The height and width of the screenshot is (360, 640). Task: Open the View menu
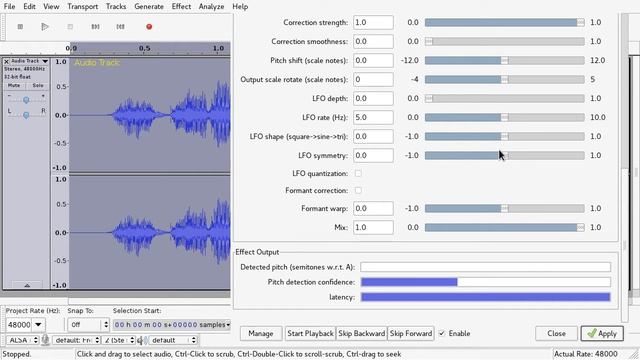51,7
